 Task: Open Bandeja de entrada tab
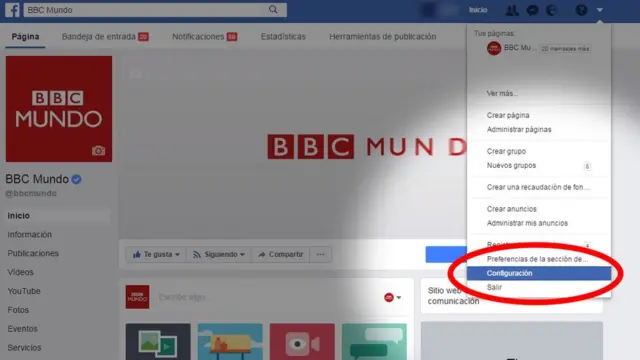[105, 37]
